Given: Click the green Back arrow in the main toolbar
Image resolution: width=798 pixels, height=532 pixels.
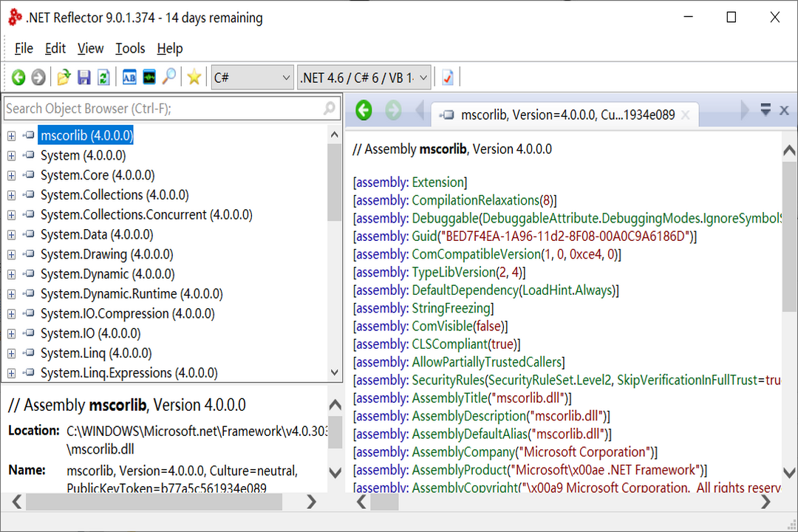Looking at the screenshot, I should [x=18, y=78].
